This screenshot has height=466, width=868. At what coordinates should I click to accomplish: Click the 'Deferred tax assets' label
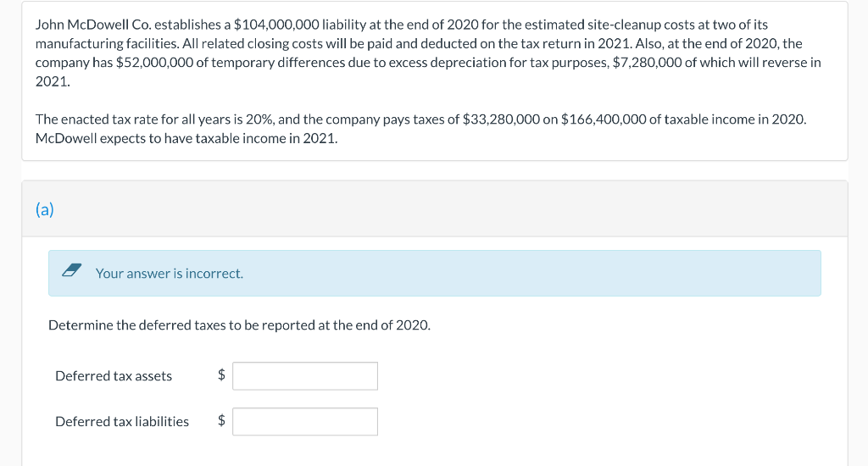point(114,376)
